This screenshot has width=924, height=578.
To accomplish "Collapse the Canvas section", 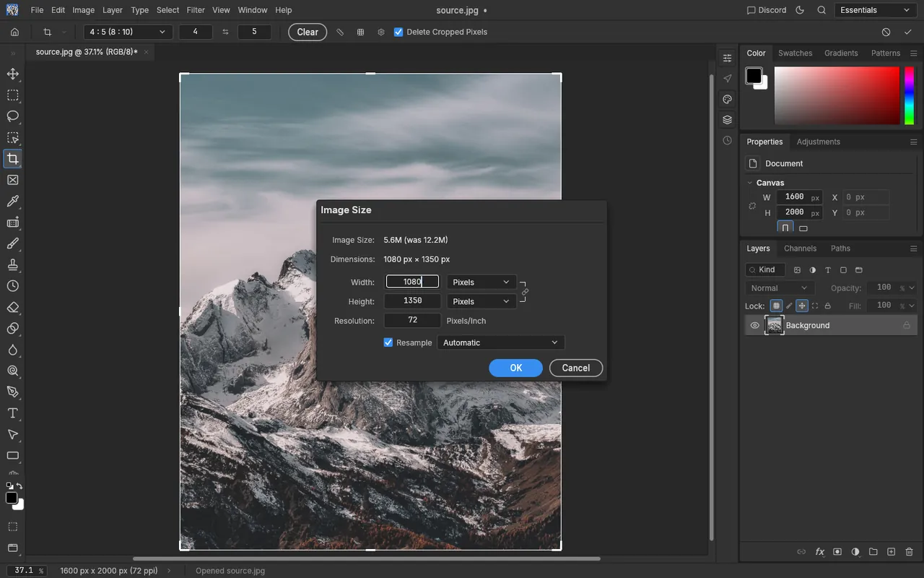I will [x=750, y=183].
